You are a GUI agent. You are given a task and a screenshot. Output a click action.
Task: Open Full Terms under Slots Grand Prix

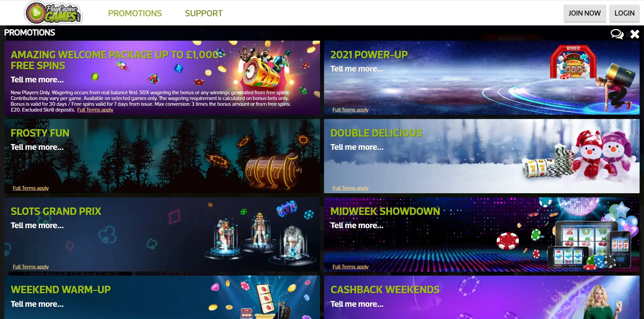[31, 267]
